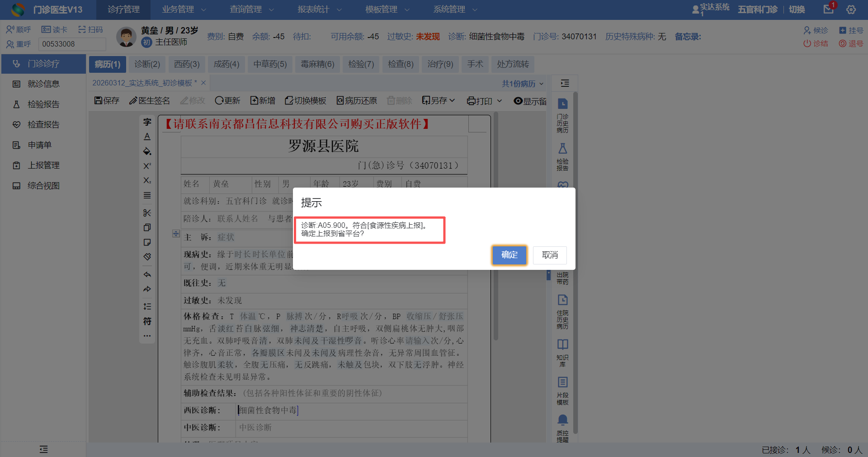
Task: Cut selection with the scissors icon
Action: coord(147,213)
